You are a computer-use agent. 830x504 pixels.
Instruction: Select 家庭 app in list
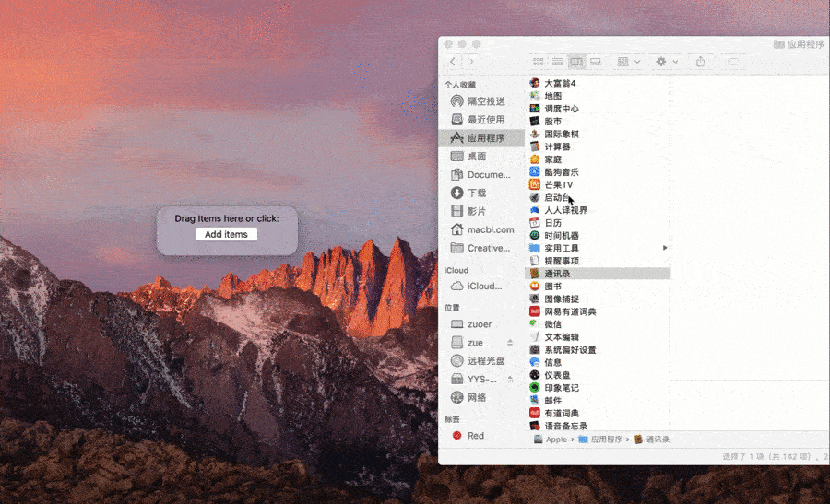click(x=599, y=159)
